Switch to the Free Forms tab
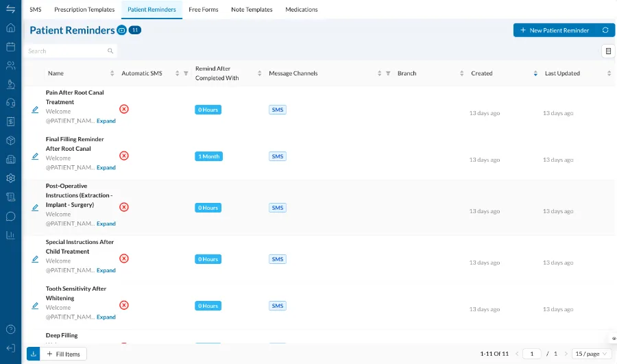The image size is (617, 364). pyautogui.click(x=204, y=10)
